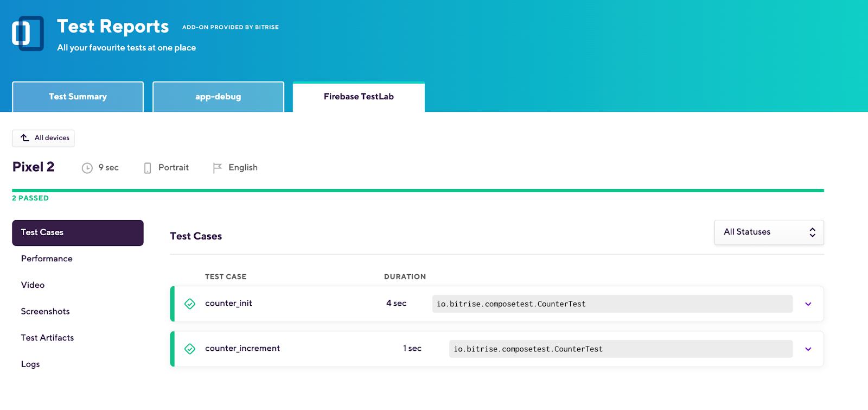Viewport: 868px width, 410px height.
Task: Go back to All devices
Action: click(43, 138)
